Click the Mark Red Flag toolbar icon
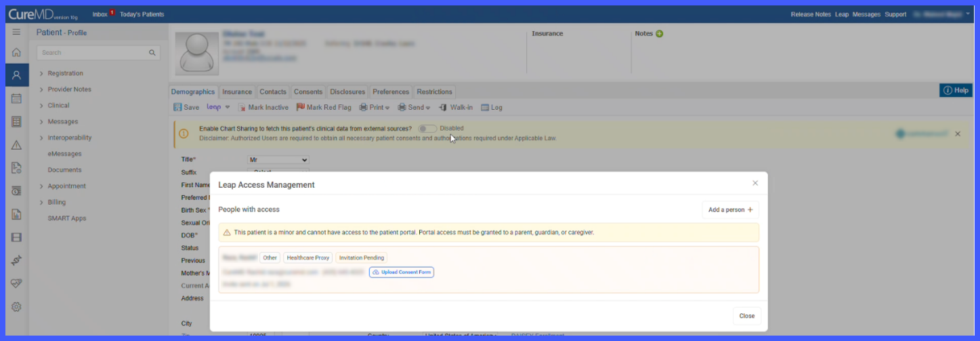The image size is (980, 341). pyautogui.click(x=300, y=107)
